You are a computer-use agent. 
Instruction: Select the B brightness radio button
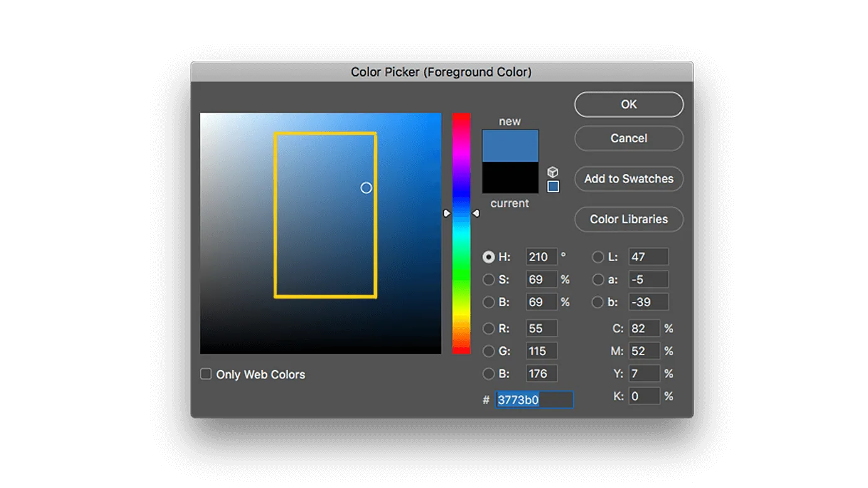[489, 302]
